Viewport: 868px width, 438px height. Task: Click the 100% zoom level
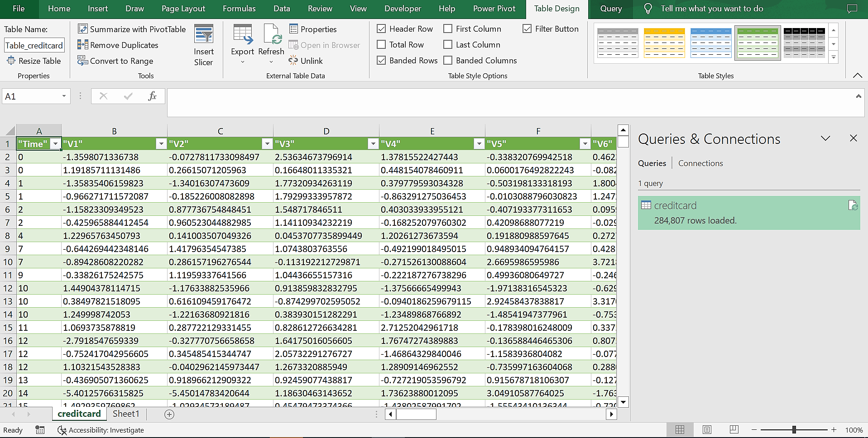pyautogui.click(x=854, y=430)
